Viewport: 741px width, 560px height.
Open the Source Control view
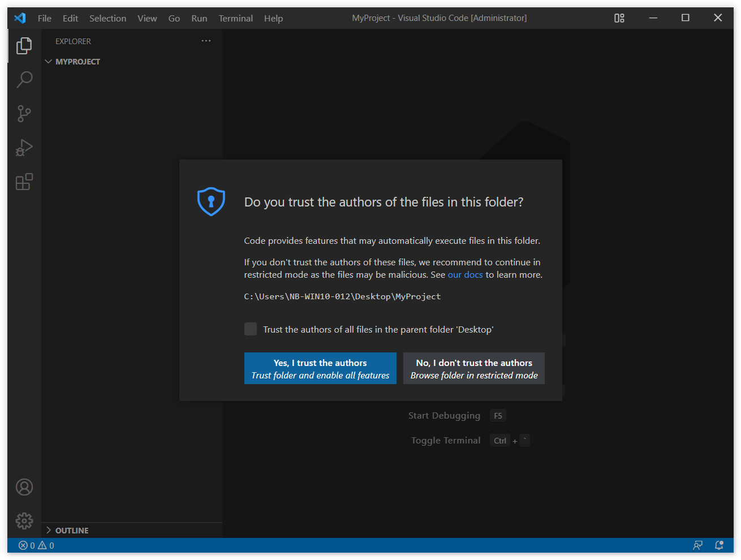[x=24, y=114]
